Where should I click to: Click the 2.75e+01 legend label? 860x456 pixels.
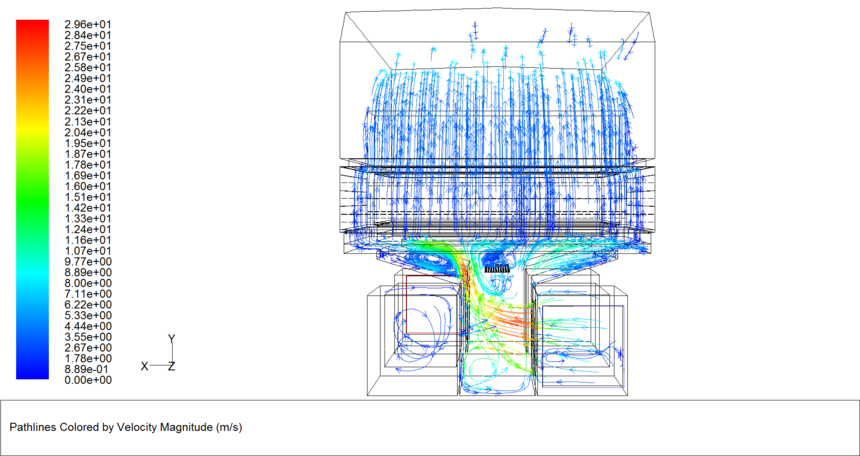pos(88,46)
